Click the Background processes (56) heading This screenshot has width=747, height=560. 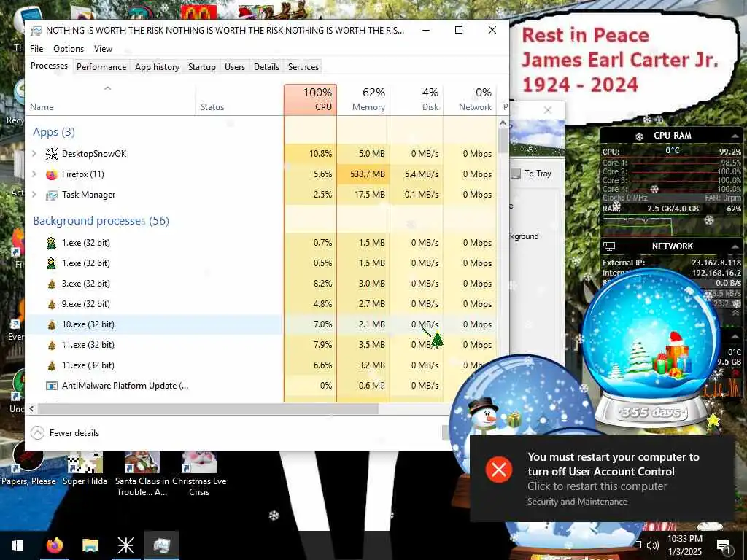click(x=101, y=221)
